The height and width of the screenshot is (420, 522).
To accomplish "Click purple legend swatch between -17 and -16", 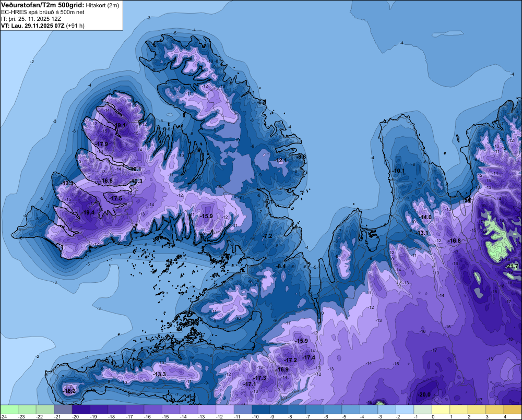I will point(135,409).
